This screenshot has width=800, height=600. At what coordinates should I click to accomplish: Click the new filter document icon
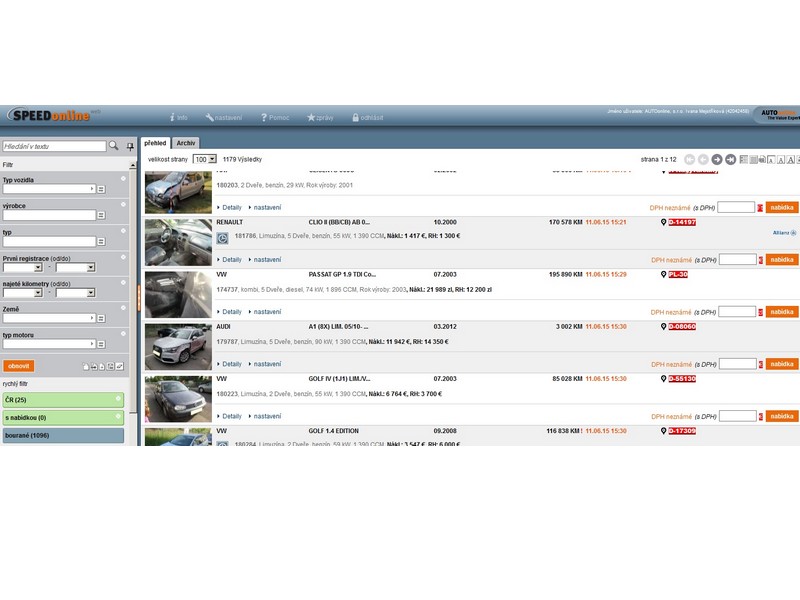tap(86, 366)
